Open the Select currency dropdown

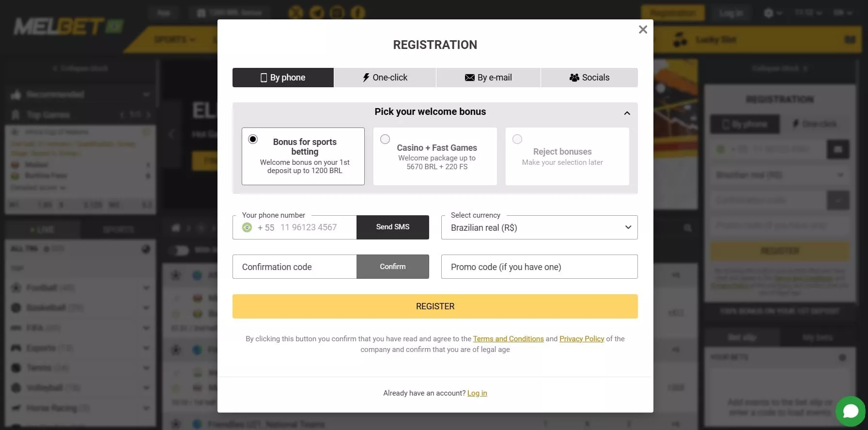pyautogui.click(x=539, y=228)
